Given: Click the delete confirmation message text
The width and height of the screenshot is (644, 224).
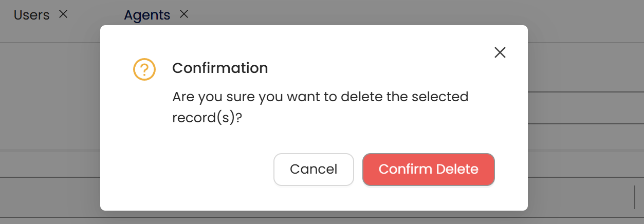Looking at the screenshot, I should pos(320,97).
